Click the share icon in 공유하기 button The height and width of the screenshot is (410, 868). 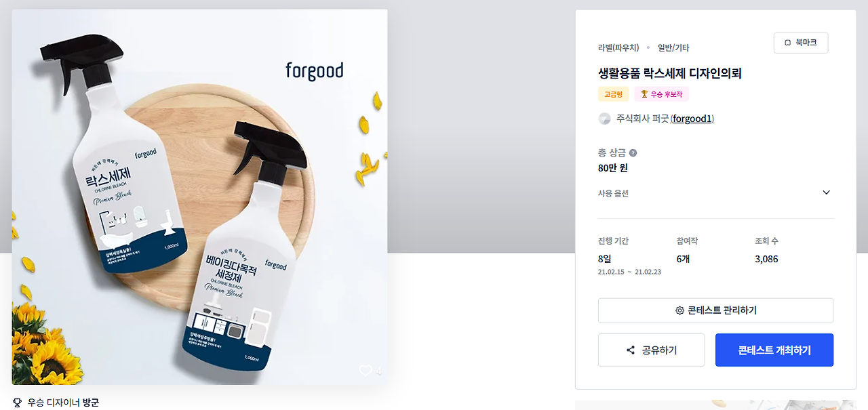(631, 350)
